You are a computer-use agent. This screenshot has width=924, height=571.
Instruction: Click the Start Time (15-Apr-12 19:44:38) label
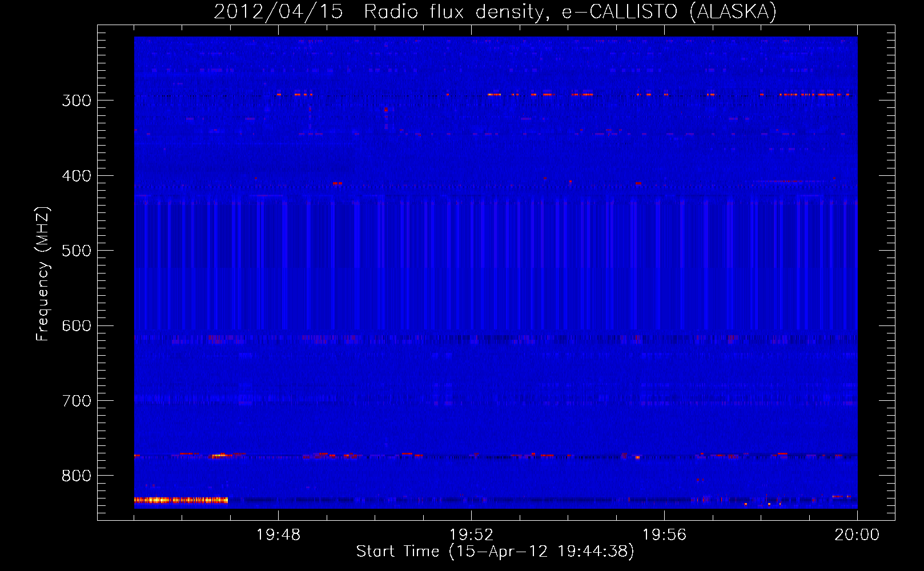495,552
